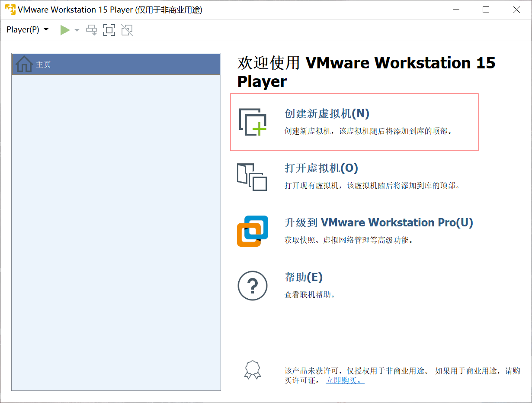Click description text 查看联机帮助
The width and height of the screenshot is (532, 403).
[310, 295]
